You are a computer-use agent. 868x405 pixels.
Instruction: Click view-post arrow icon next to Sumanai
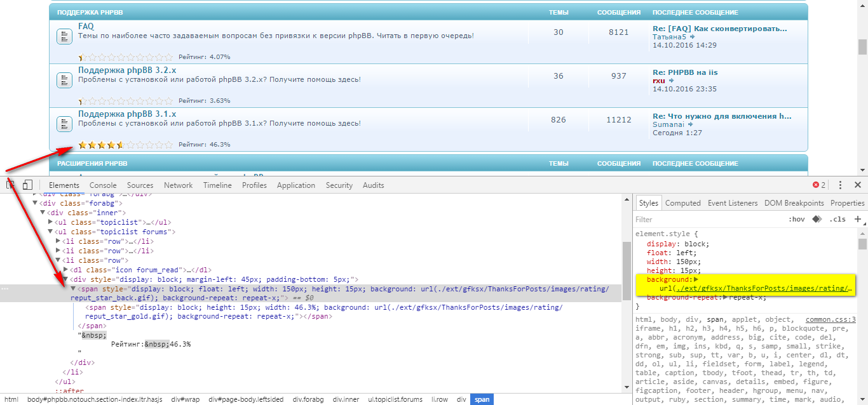[x=691, y=124]
